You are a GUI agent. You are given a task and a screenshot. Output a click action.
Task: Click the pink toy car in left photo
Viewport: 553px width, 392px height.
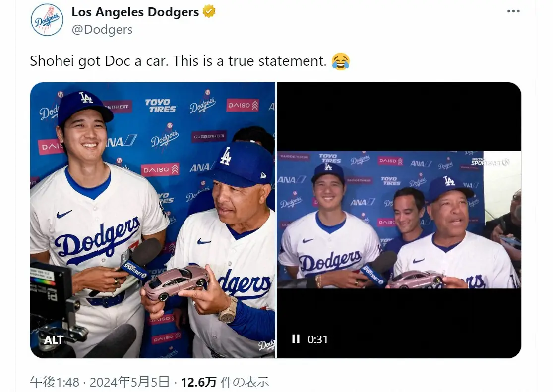click(176, 282)
